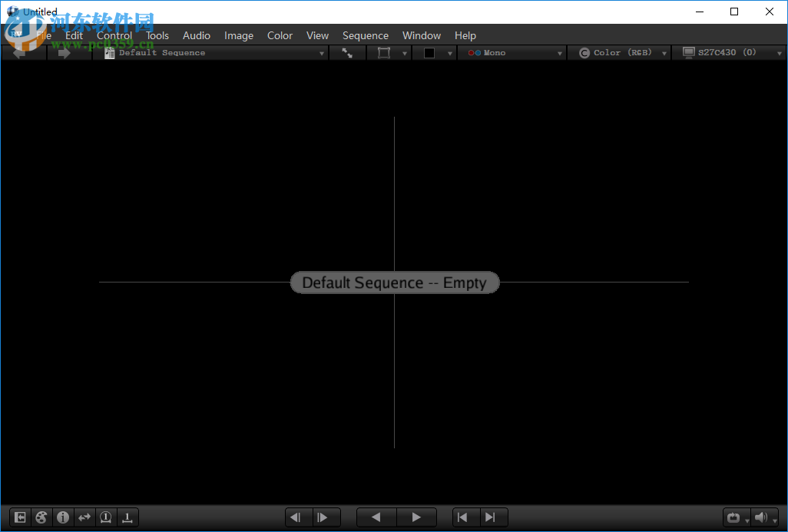
Task: Open the loop mode dropdown arrow
Action: point(747,521)
